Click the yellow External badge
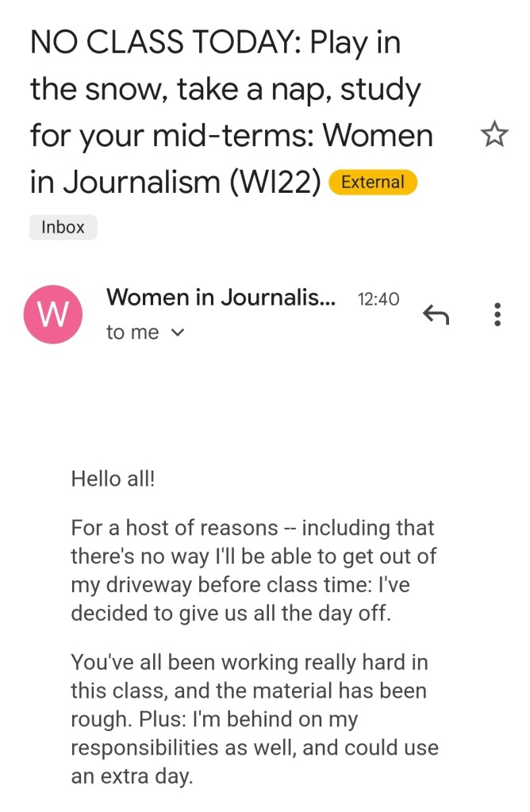 point(372,182)
